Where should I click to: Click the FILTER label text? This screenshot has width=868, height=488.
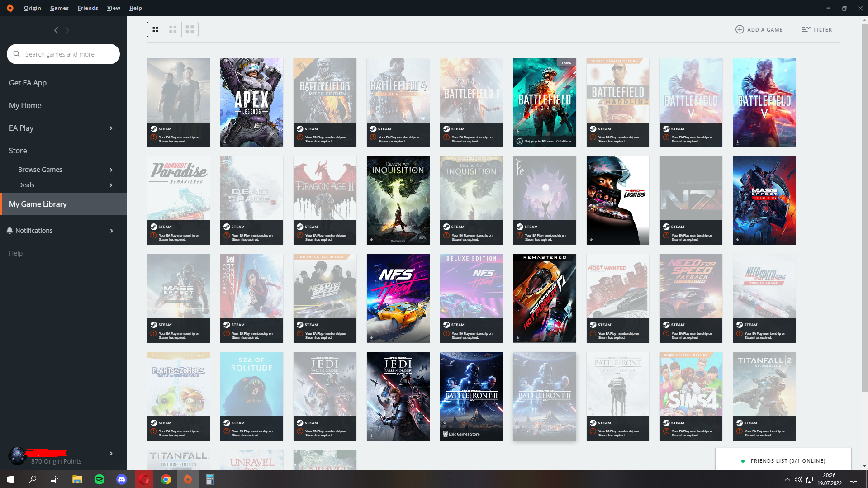(x=823, y=30)
